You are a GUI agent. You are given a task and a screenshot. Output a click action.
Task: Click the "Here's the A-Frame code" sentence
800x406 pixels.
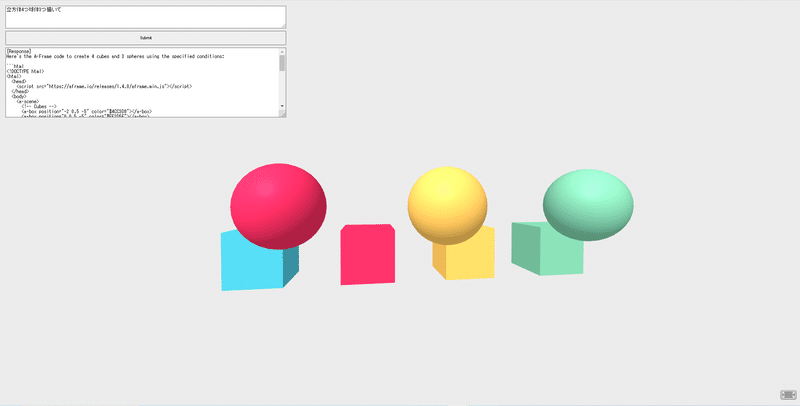[115, 57]
